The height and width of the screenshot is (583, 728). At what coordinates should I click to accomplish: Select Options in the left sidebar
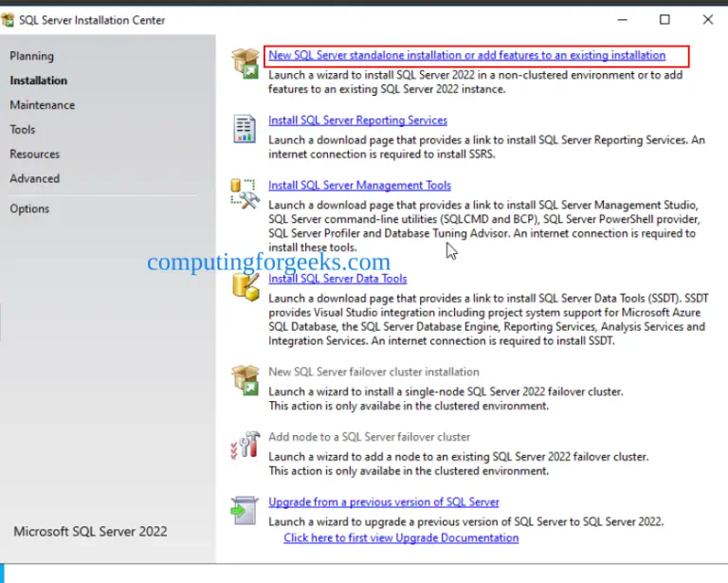(x=29, y=209)
